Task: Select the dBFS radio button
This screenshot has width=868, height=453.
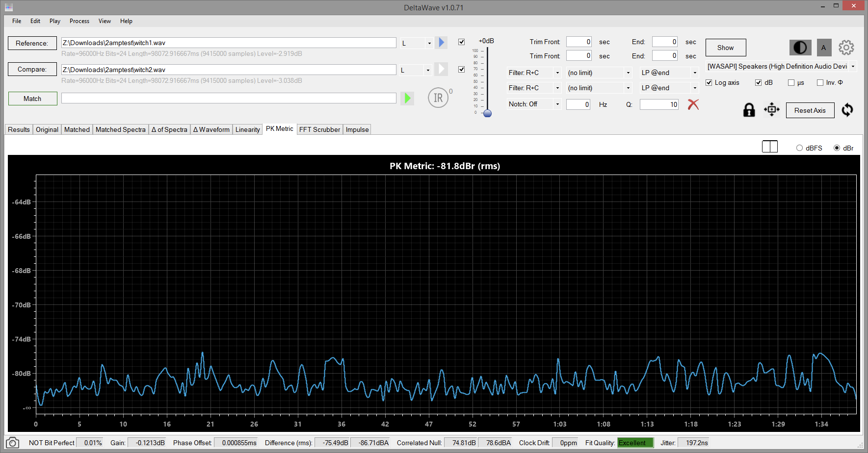Action: [x=799, y=148]
